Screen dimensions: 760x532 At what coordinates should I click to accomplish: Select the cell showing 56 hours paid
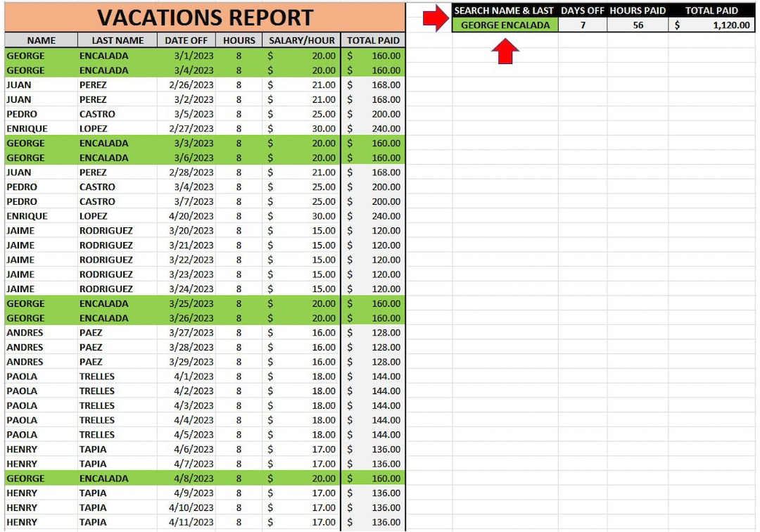(x=638, y=25)
